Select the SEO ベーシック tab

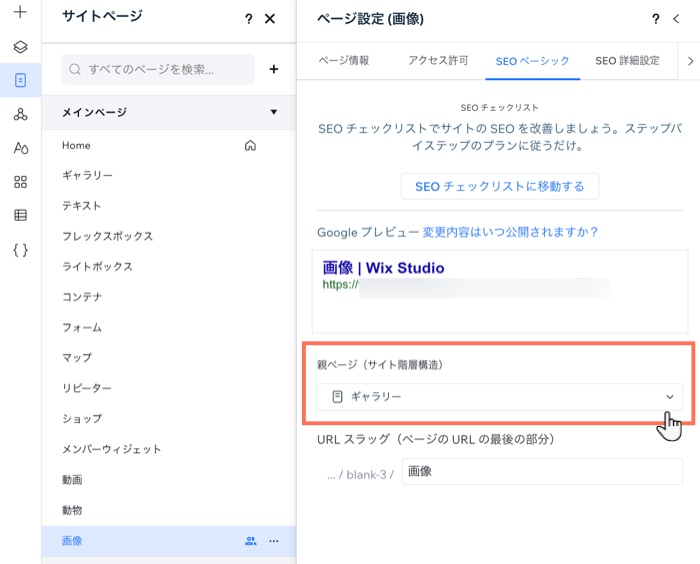tap(532, 61)
